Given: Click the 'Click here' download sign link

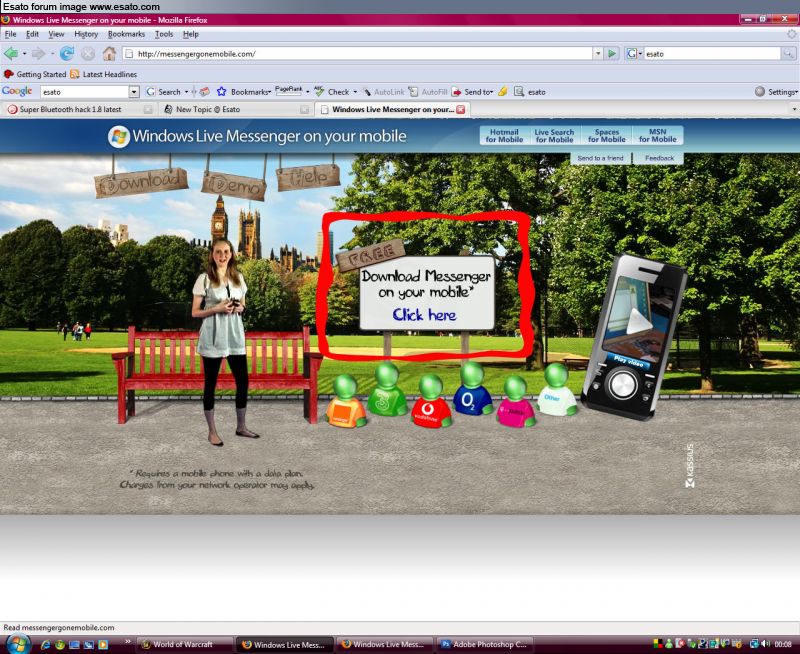Looking at the screenshot, I should pyautogui.click(x=424, y=315).
